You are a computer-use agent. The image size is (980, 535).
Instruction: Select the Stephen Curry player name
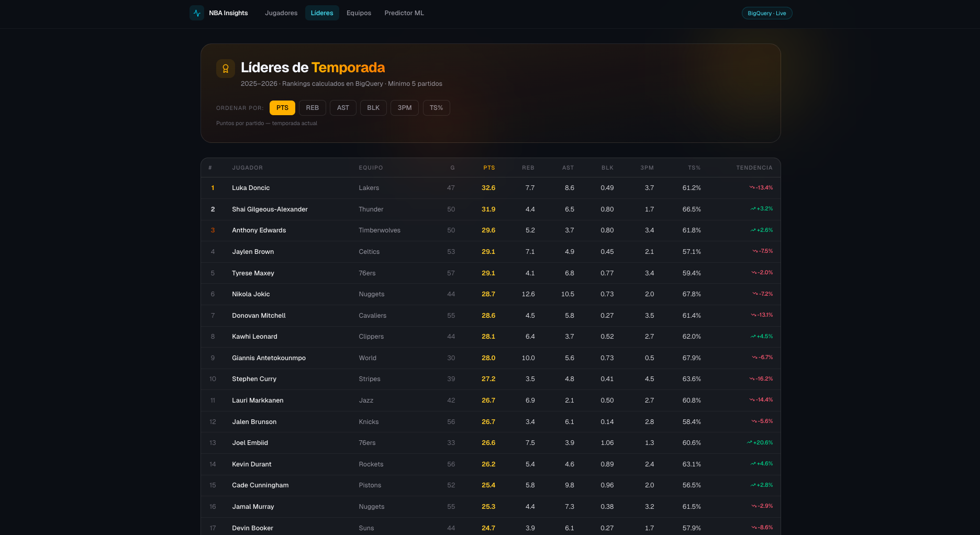(254, 379)
